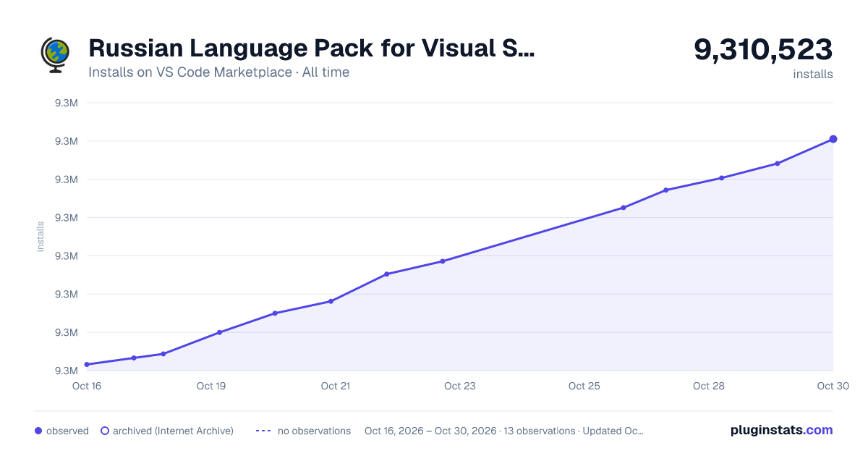This screenshot has height=456, width=868.
Task: Click the large final data point for Oct 30
Action: (833, 139)
